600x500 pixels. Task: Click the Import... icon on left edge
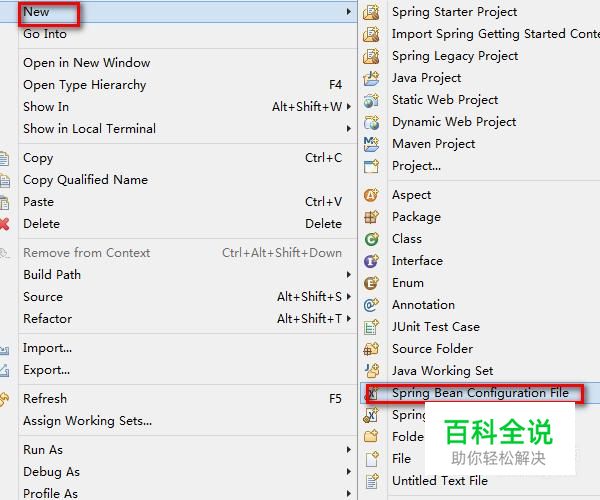4,349
